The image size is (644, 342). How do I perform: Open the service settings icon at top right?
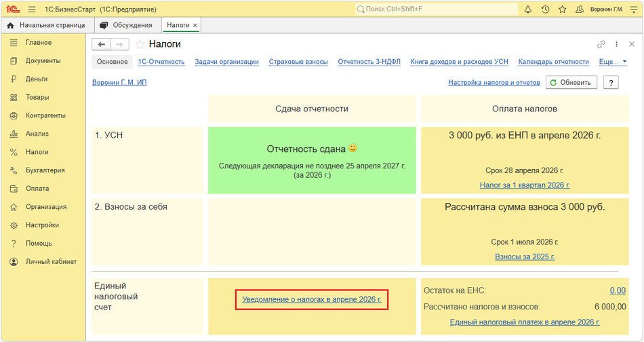click(x=634, y=9)
